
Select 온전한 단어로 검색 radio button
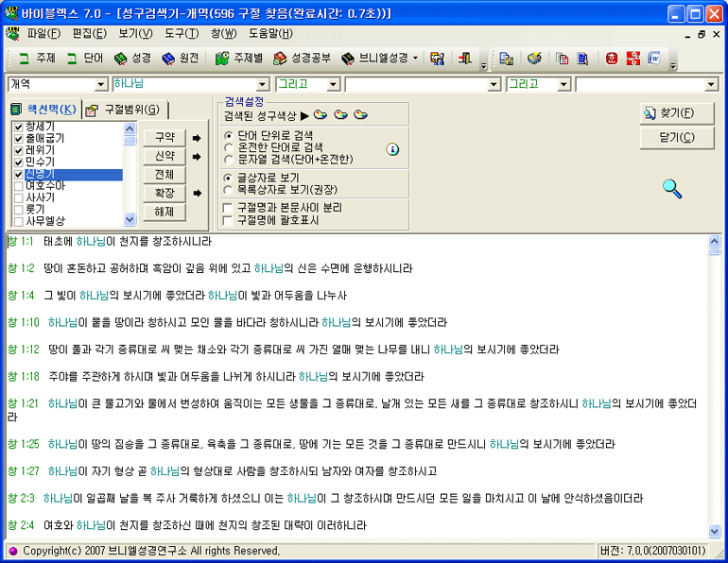coord(228,147)
